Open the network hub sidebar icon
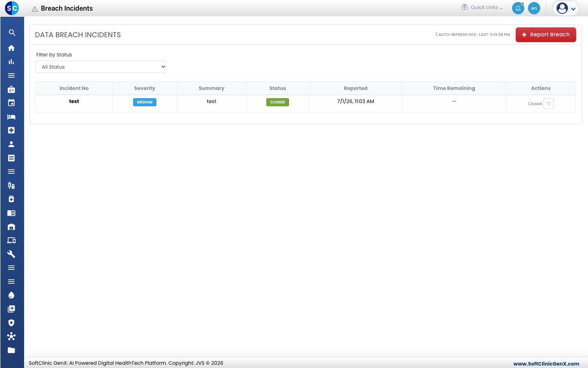The width and height of the screenshot is (588, 368). [11, 337]
